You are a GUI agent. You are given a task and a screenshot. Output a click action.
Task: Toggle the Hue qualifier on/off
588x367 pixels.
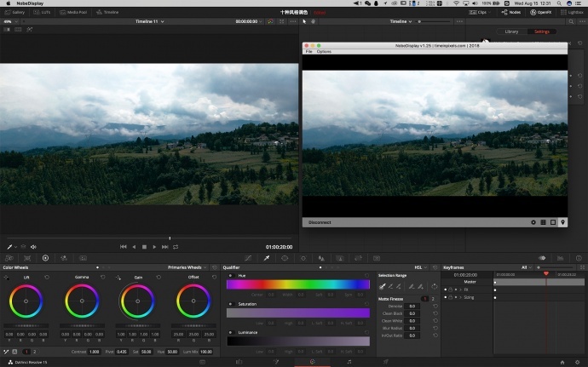[x=231, y=276]
